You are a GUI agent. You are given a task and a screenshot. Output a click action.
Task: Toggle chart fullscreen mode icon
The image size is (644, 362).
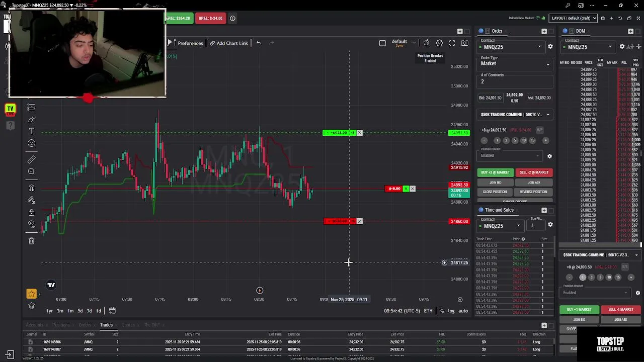452,43
